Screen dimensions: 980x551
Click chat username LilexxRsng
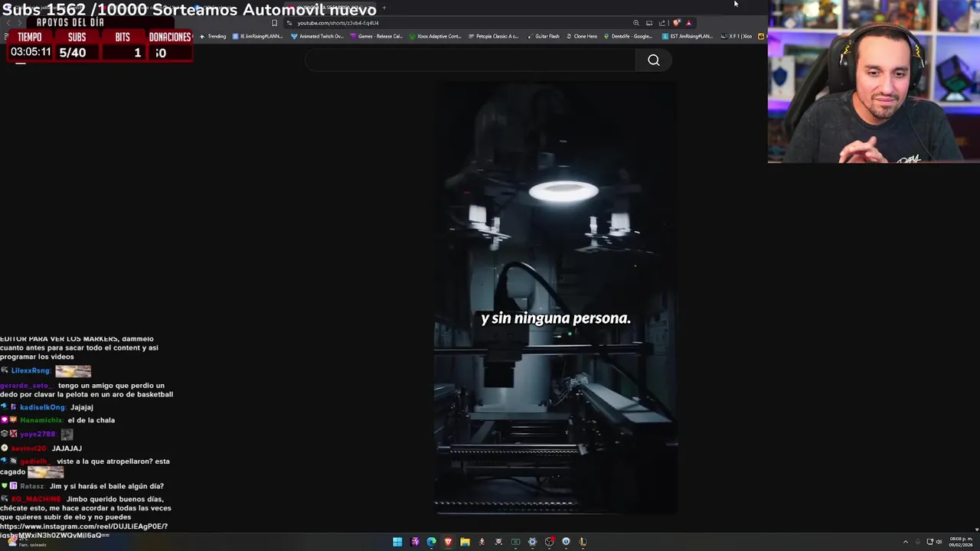[31, 370]
